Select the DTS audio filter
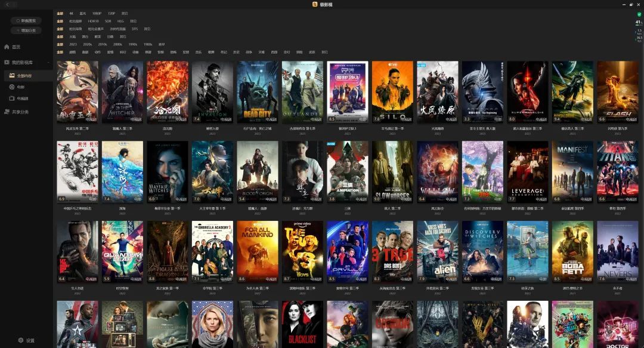 135,29
